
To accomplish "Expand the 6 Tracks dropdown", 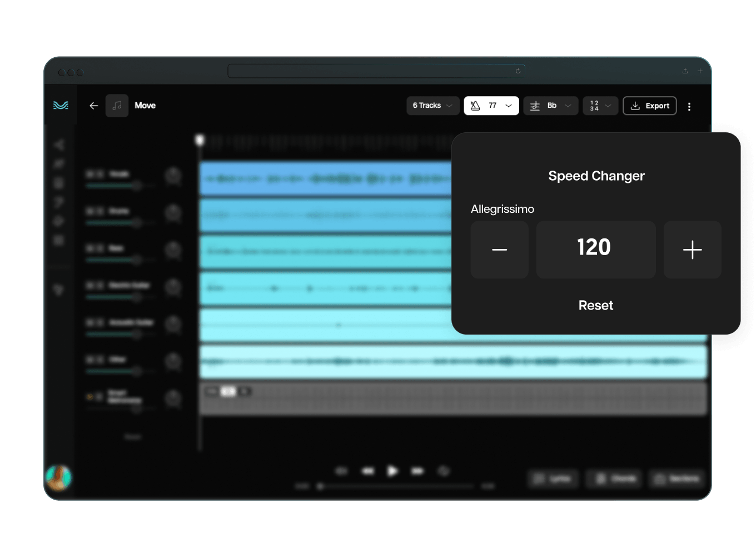I will [432, 106].
